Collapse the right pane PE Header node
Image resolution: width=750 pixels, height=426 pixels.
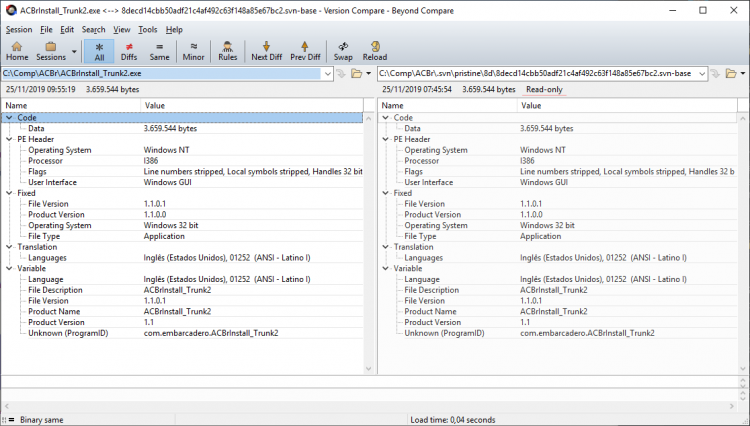(386, 139)
